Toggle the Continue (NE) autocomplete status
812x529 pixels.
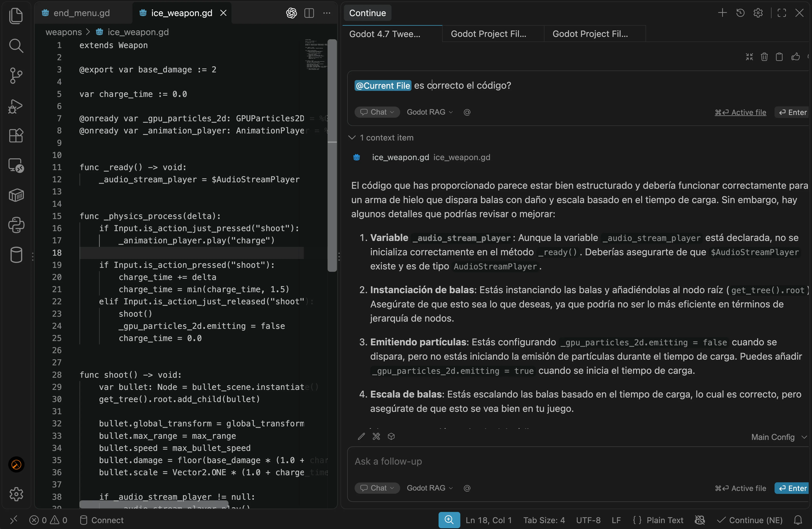pos(750,520)
